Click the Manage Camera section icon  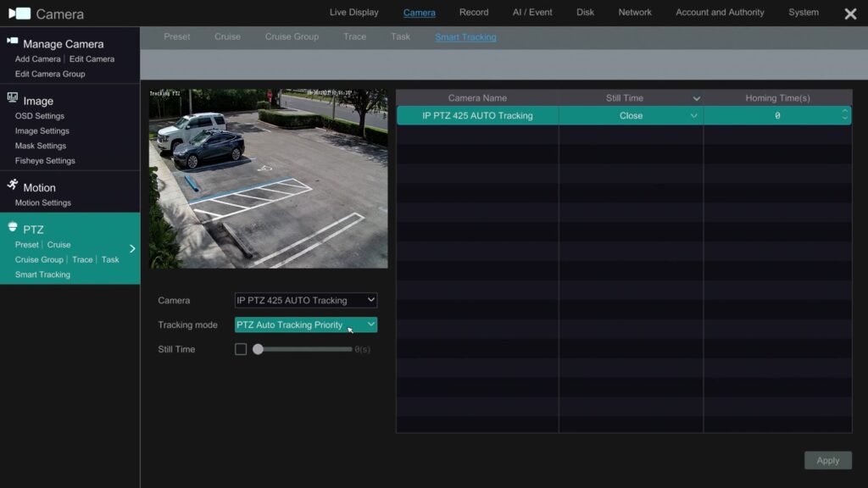[12, 41]
